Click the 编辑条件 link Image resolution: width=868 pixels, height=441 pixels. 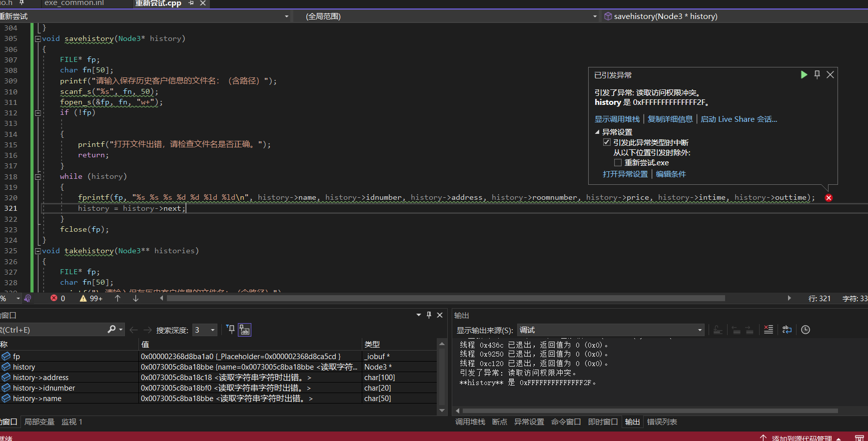tap(671, 174)
